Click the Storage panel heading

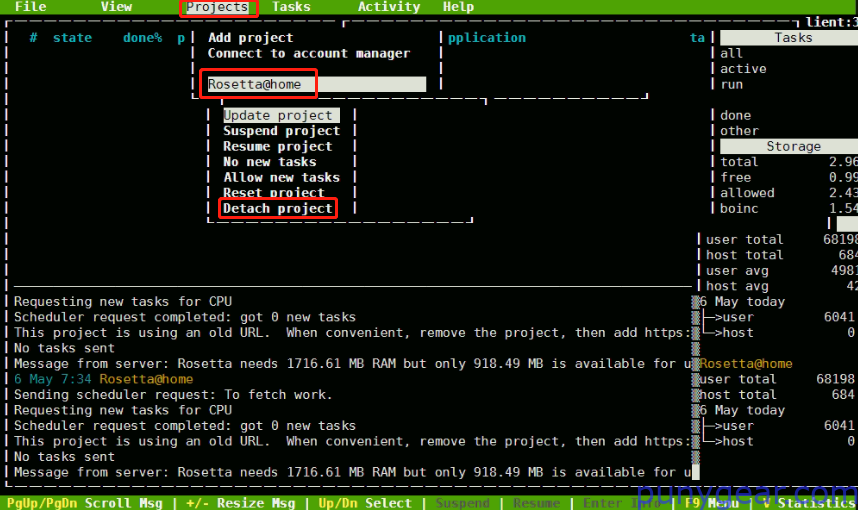[789, 147]
